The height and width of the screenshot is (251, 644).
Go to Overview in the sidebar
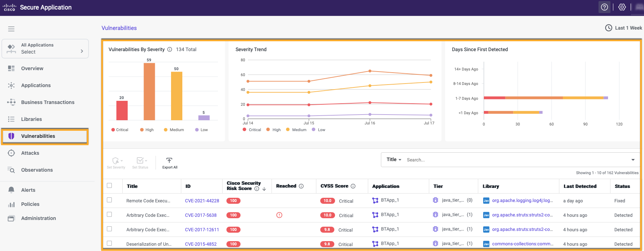[32, 68]
